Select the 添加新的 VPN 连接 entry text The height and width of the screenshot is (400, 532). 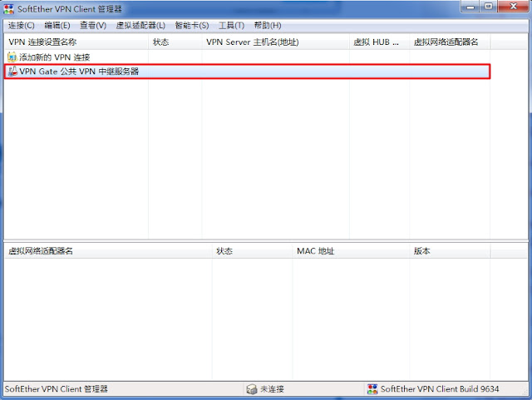point(55,57)
